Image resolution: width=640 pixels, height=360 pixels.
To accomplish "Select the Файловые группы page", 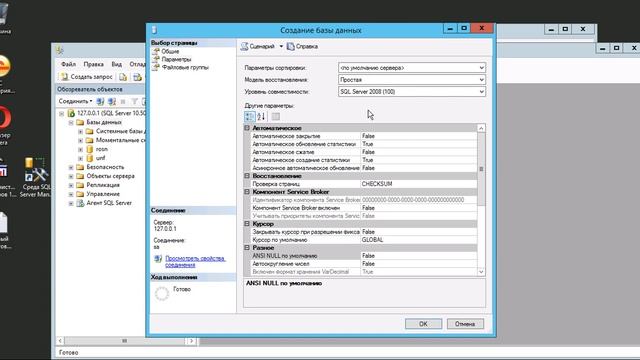I will [185, 67].
